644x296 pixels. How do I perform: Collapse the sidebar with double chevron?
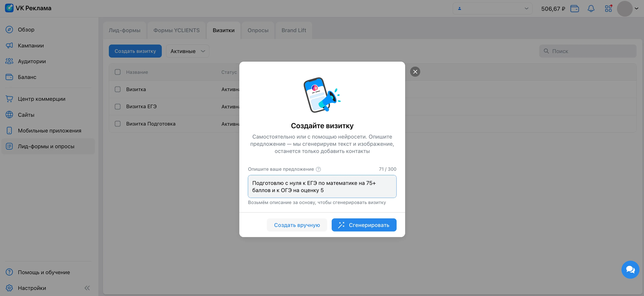87,288
